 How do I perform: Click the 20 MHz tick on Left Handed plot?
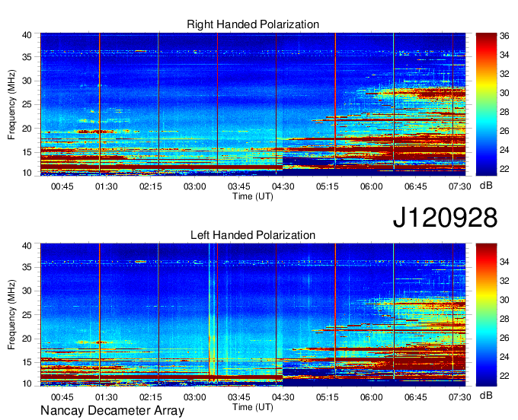click(27, 339)
